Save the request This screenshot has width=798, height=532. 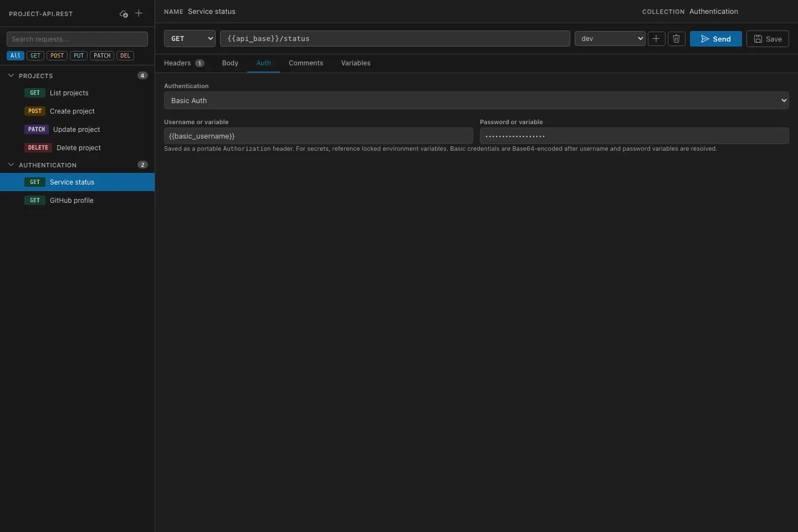[x=768, y=39]
